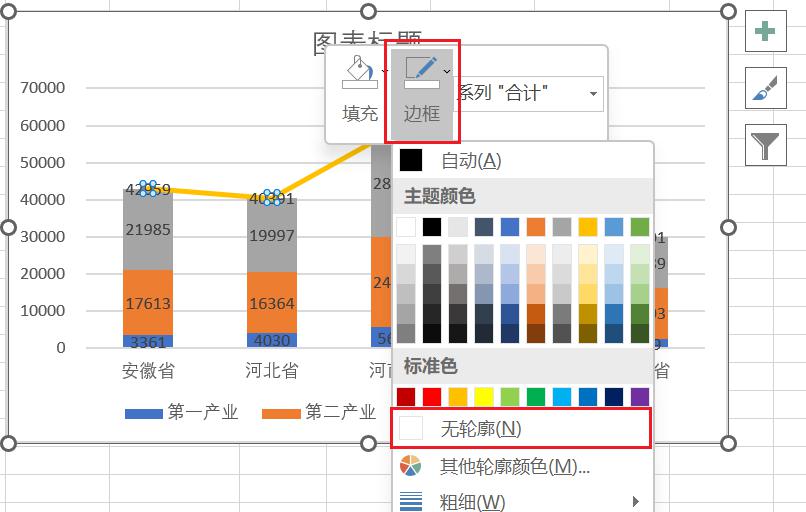Viewport: 806px width, 512px height.
Task: Pick the black theme color swatch
Action: [x=432, y=227]
